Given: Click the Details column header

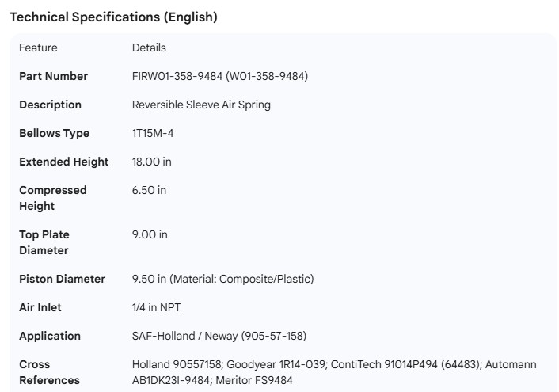Looking at the screenshot, I should 149,48.
